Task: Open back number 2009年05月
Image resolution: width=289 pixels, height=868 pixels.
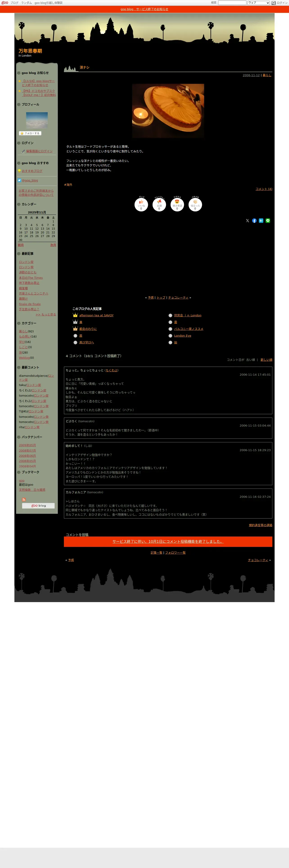Action: pos(27,445)
